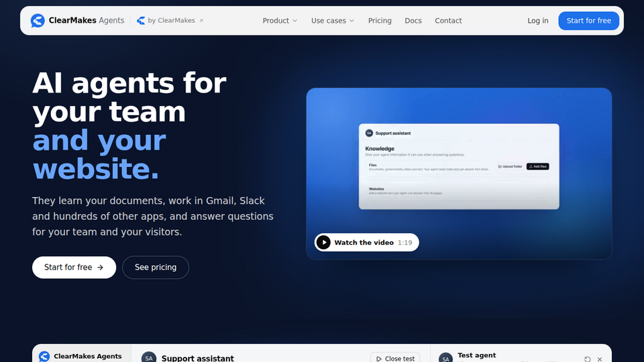Open the 'by ClearMakes' external link
The width and height of the screenshot is (644, 362).
[170, 21]
